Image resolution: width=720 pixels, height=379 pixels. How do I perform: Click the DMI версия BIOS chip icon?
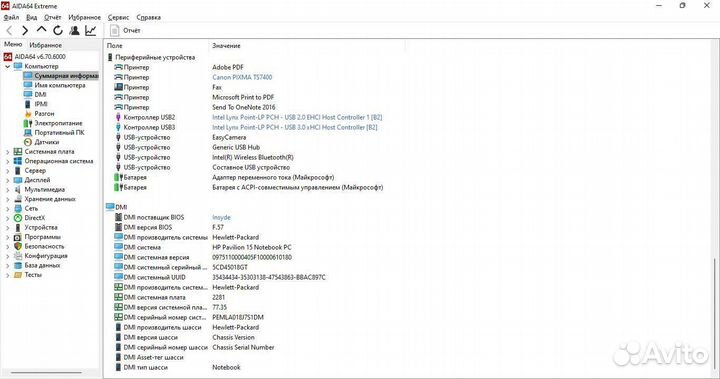click(118, 227)
